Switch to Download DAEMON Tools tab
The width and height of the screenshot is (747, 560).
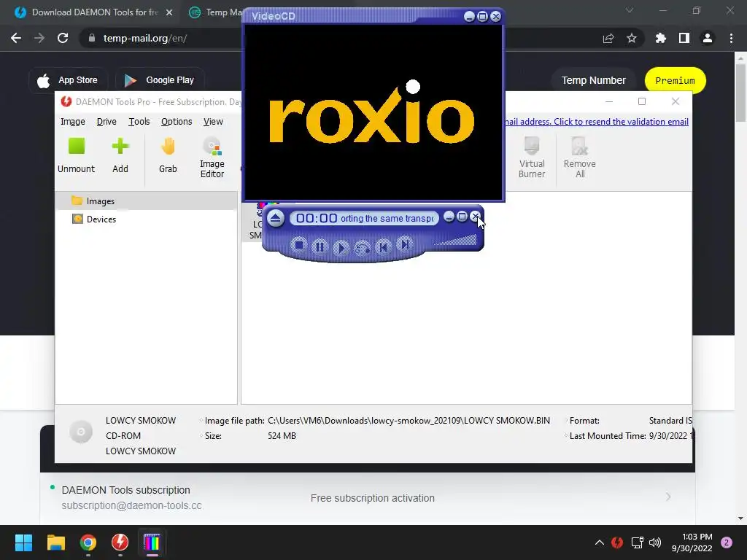(93, 12)
